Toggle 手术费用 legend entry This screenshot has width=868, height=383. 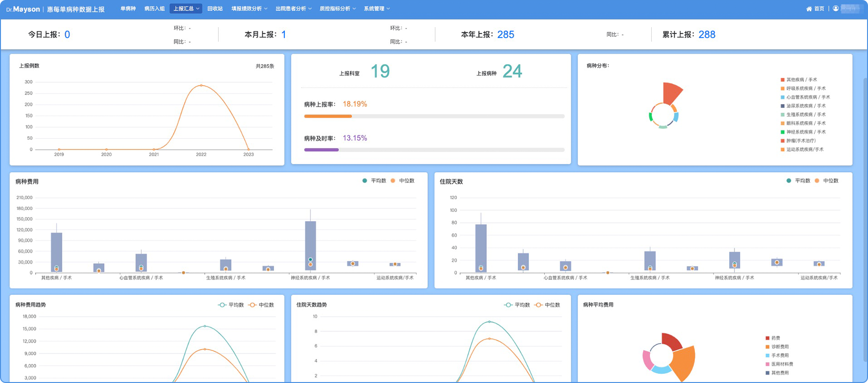pos(777,355)
